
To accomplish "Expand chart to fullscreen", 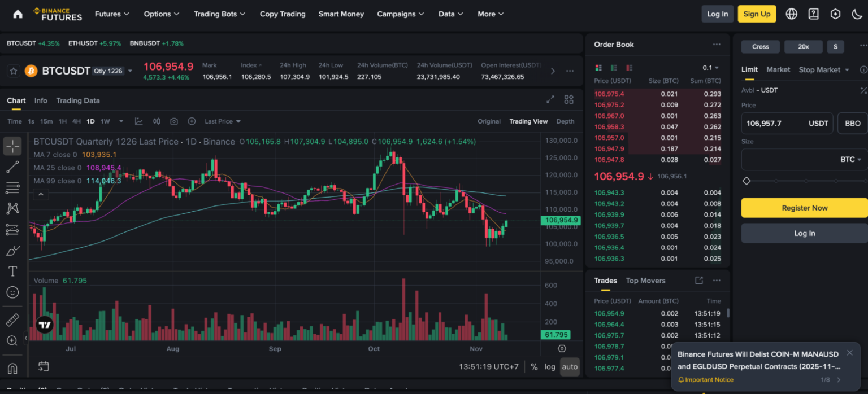I will [x=550, y=100].
